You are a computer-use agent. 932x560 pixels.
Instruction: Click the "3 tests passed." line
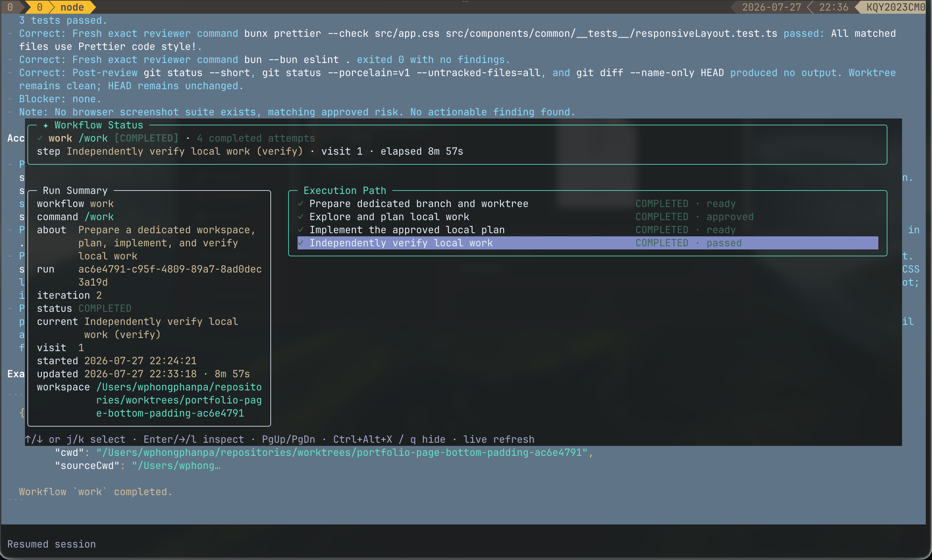[x=63, y=20]
